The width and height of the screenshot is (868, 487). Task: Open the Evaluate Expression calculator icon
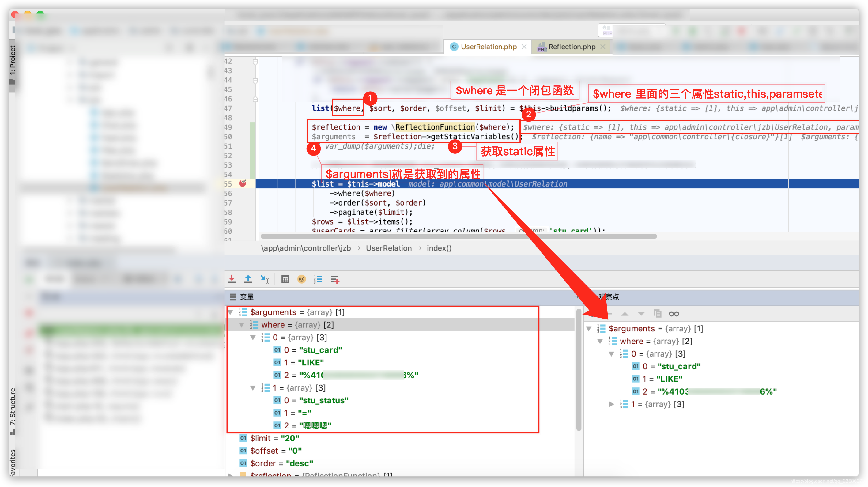point(285,279)
